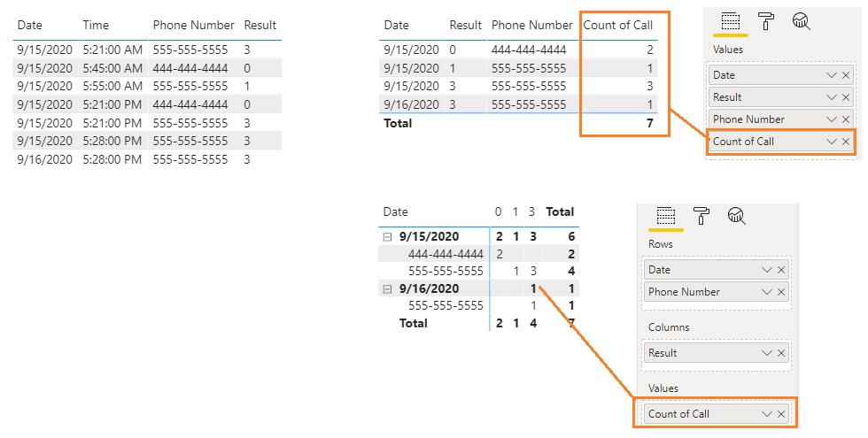Click the matrix Total column header
868x438 pixels.
[560, 211]
